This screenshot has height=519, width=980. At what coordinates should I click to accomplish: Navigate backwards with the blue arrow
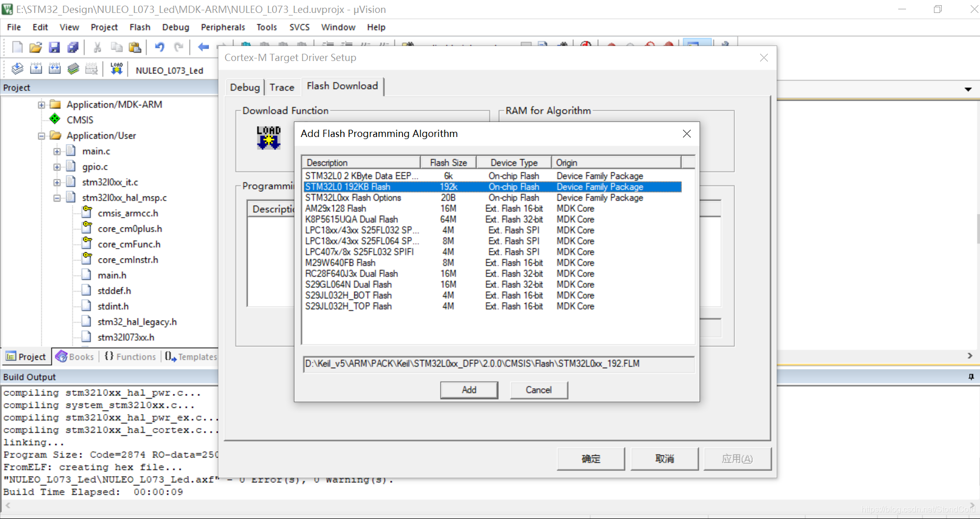click(x=203, y=48)
